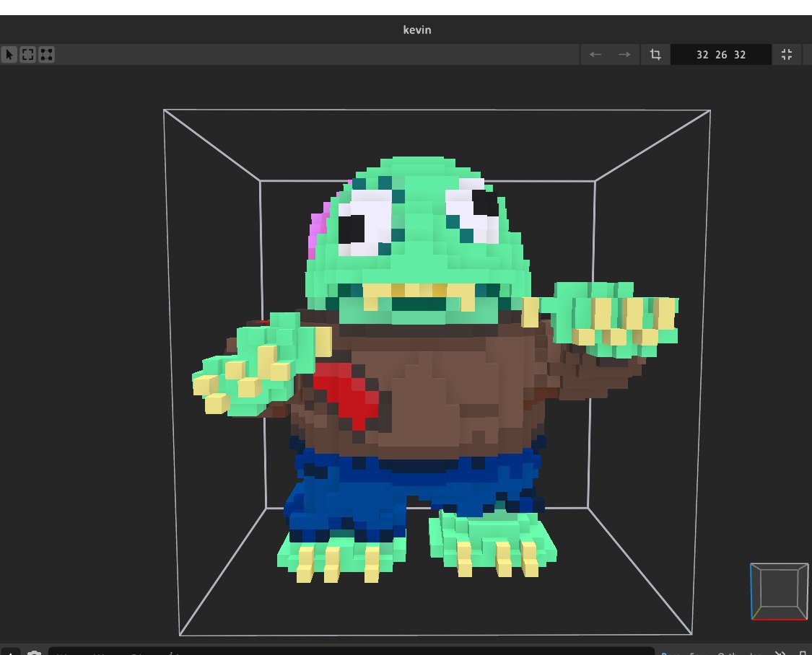Image resolution: width=812 pixels, height=655 pixels.
Task: Choose the dashed-corner selection box tool
Action: click(x=28, y=54)
